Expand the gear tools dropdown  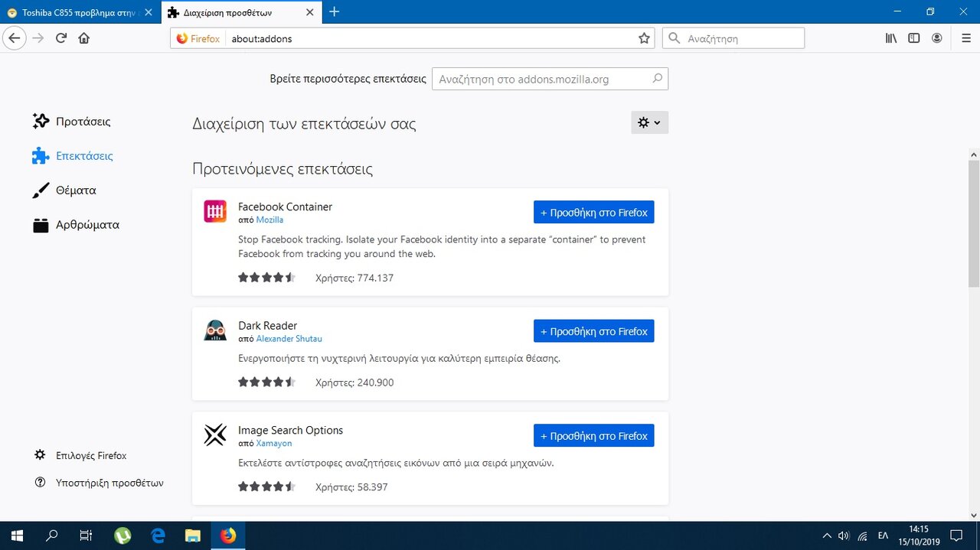[x=649, y=122]
